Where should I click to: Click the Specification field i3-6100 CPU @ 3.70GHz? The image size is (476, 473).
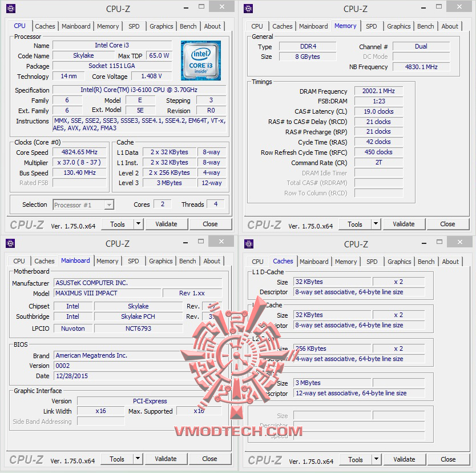pos(139,90)
